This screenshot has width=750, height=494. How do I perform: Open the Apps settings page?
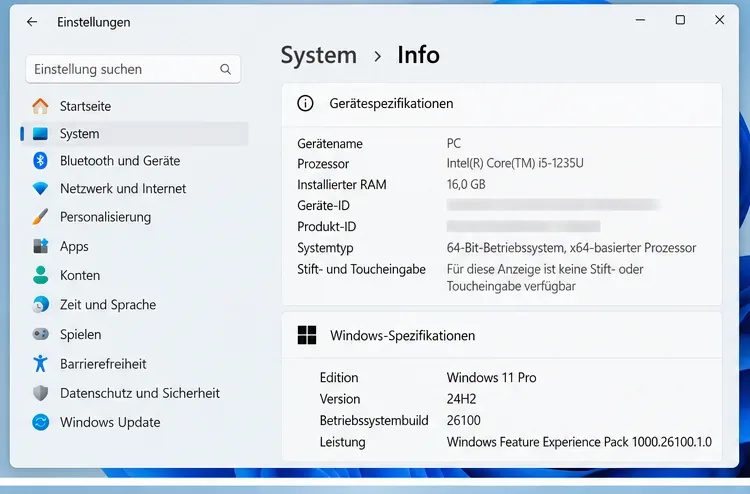[134, 246]
